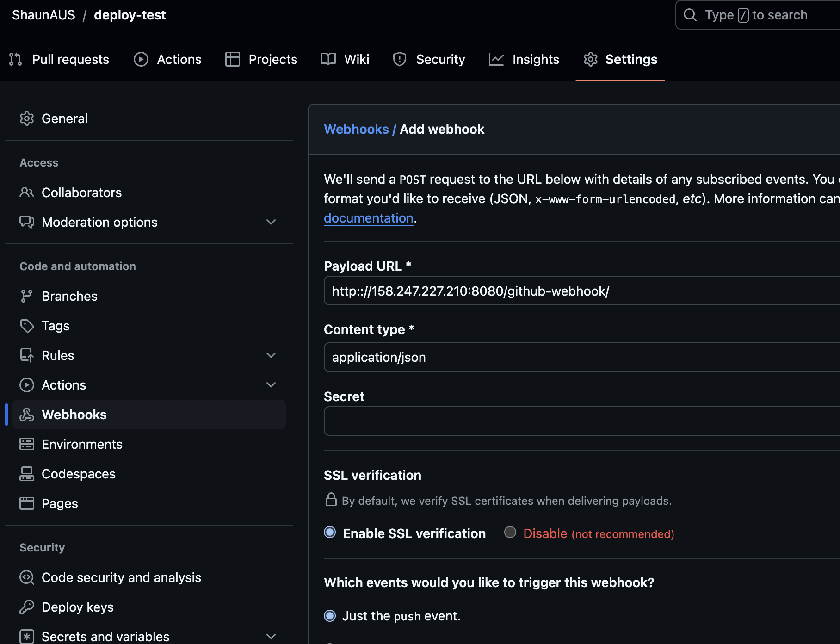Select Disable SSL verification radio button
The width and height of the screenshot is (840, 644).
510,533
